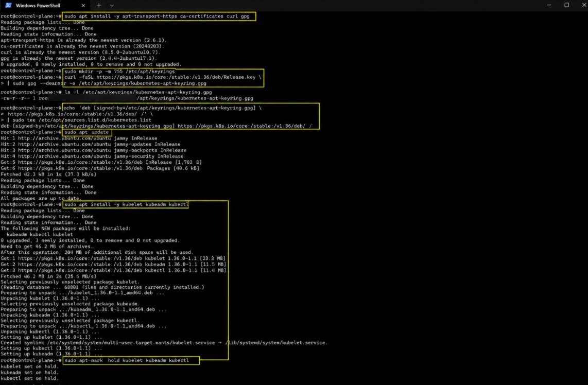Click 'sudo apt install -y kubelet kubeadm kubectl' command
Image resolution: width=588 pixels, height=385 pixels.
point(126,204)
